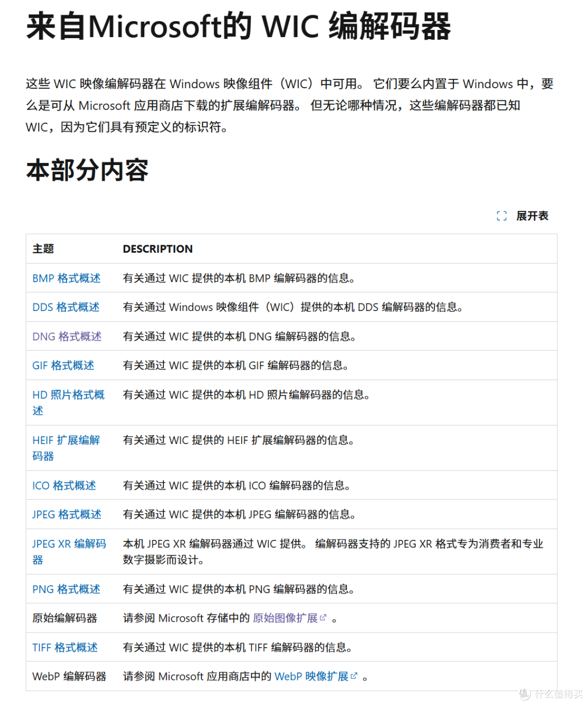Open the DDS 格式概述 link
The image size is (588, 706).
pyautogui.click(x=66, y=307)
